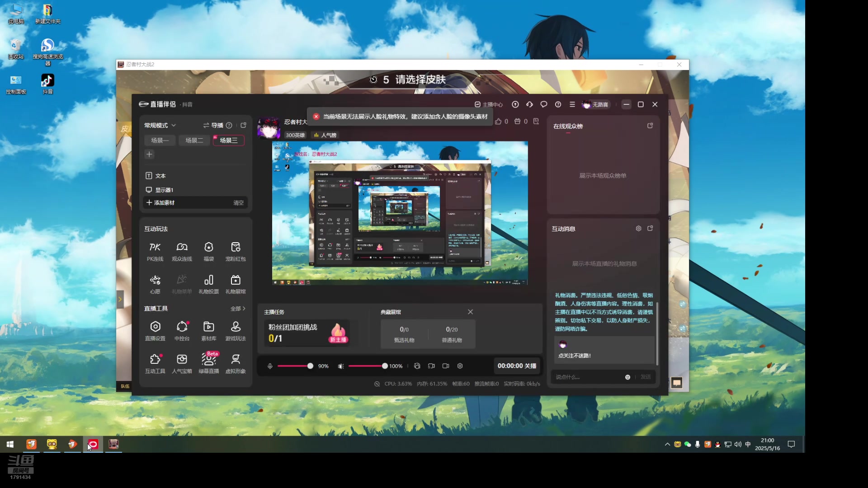The width and height of the screenshot is (868, 488).
Task: Click the emoji icon in chat input
Action: tap(627, 377)
